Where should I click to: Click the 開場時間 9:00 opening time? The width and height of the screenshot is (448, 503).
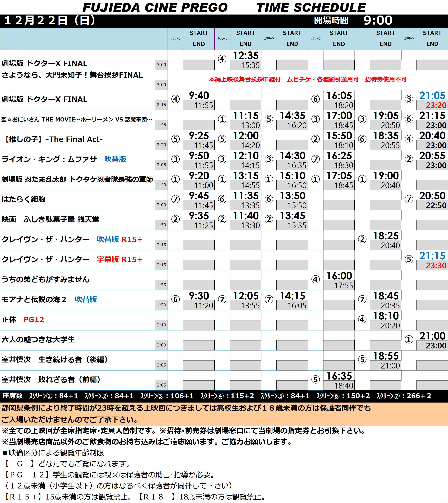[353, 21]
